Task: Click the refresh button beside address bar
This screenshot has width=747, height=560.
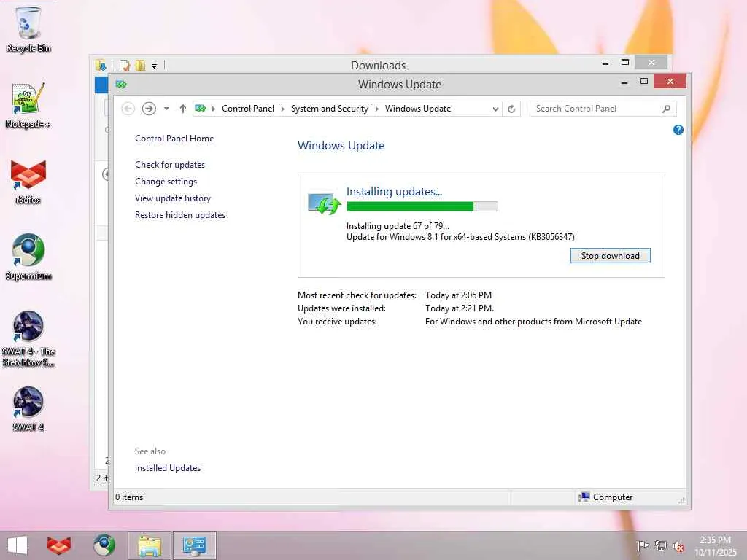Action: [x=511, y=109]
